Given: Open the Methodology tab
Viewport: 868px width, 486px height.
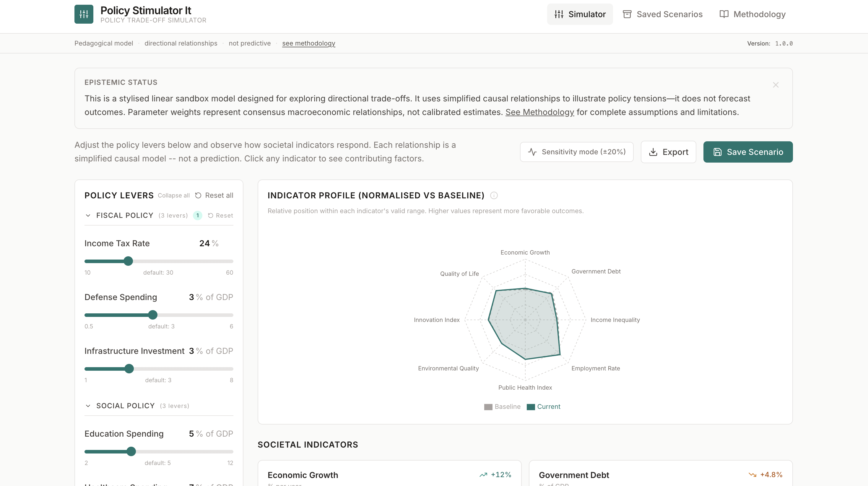Looking at the screenshot, I should tap(752, 14).
